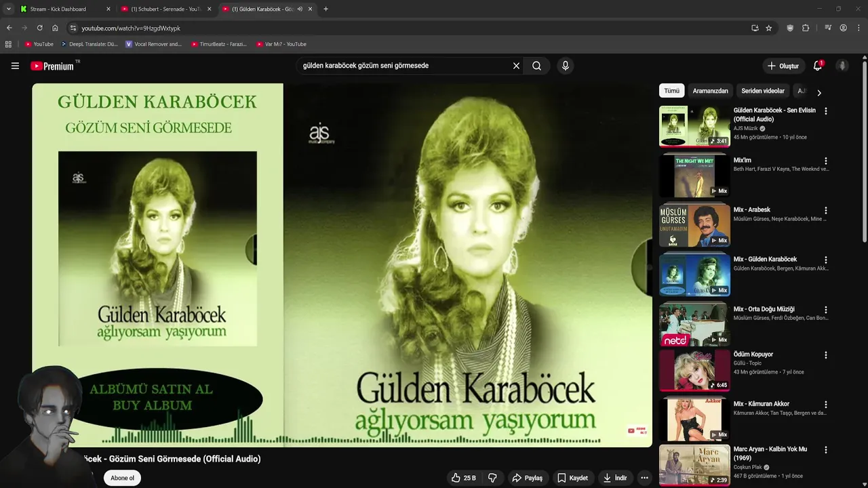868x488 pixels.
Task: Open a new browser tab
Action: [325, 9]
